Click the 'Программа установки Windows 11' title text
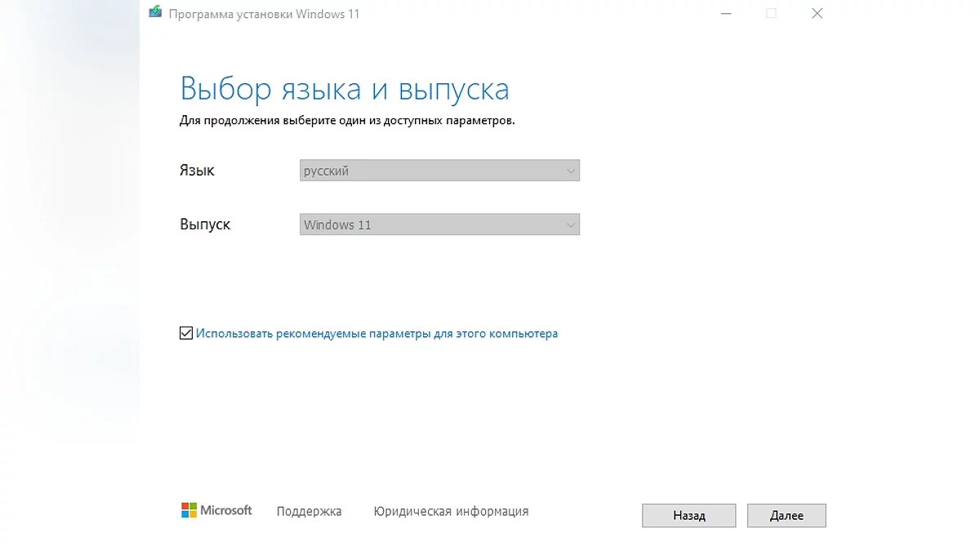980x551 pixels. pyautogui.click(x=264, y=15)
